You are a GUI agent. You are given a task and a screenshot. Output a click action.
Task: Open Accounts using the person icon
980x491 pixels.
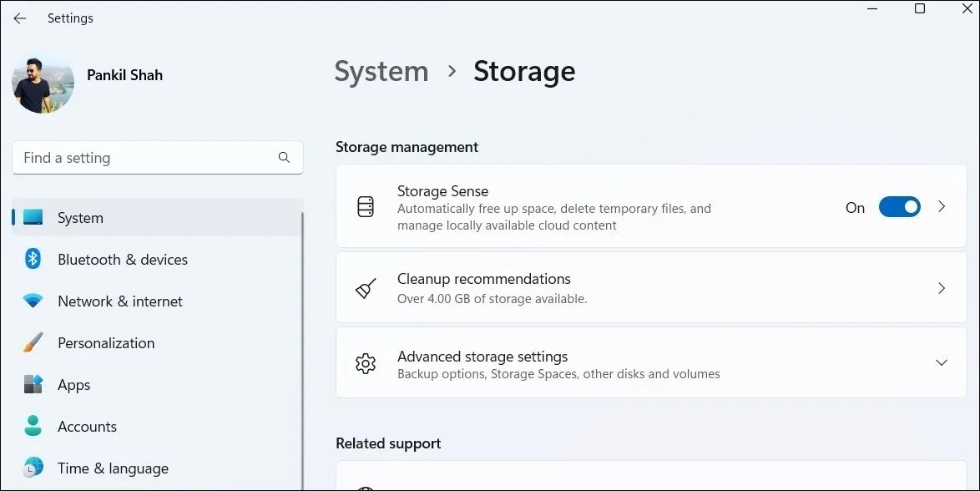click(32, 426)
